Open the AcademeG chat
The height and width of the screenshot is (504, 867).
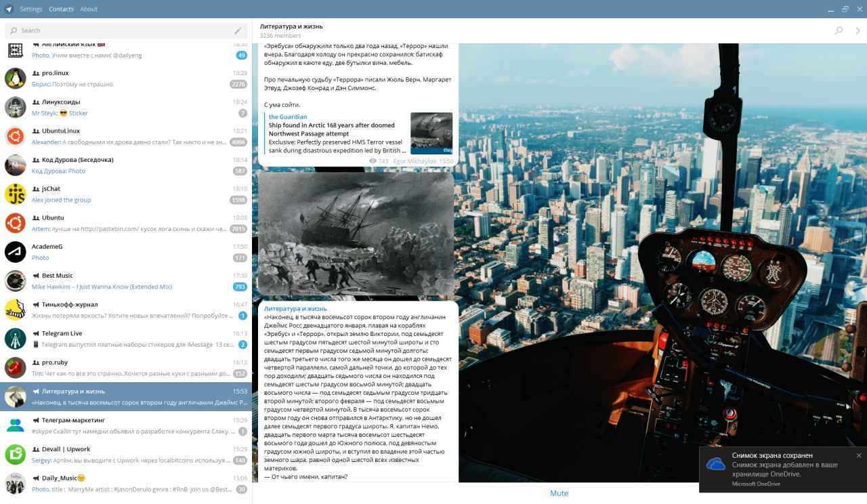(x=126, y=252)
